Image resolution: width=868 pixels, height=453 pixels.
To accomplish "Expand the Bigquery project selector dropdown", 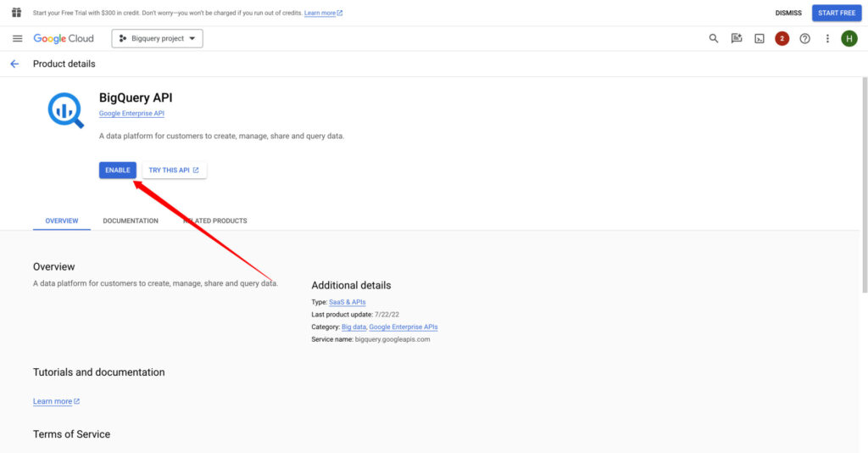I will (157, 38).
